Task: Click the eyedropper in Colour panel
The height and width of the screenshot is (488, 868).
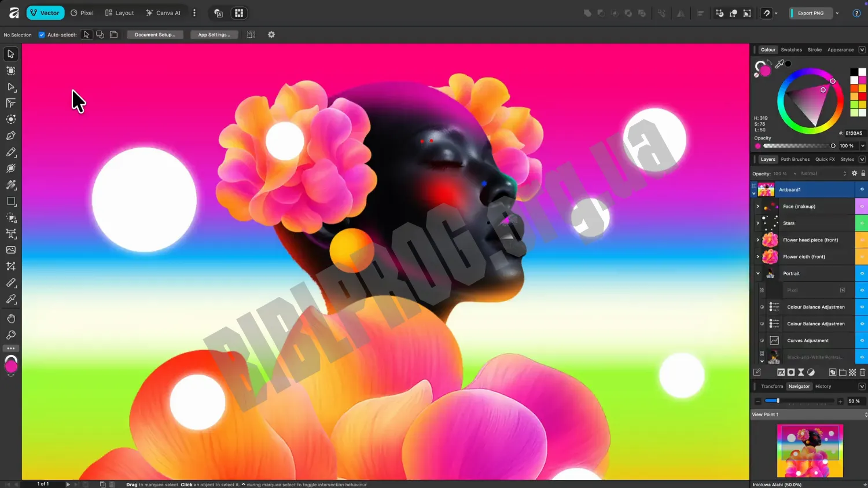Action: [779, 64]
